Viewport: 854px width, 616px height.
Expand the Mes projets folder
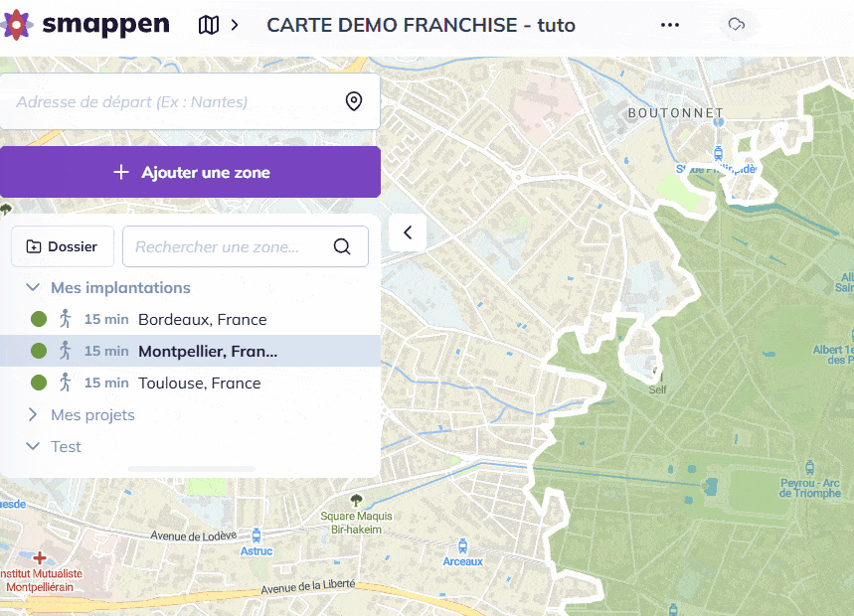33,414
